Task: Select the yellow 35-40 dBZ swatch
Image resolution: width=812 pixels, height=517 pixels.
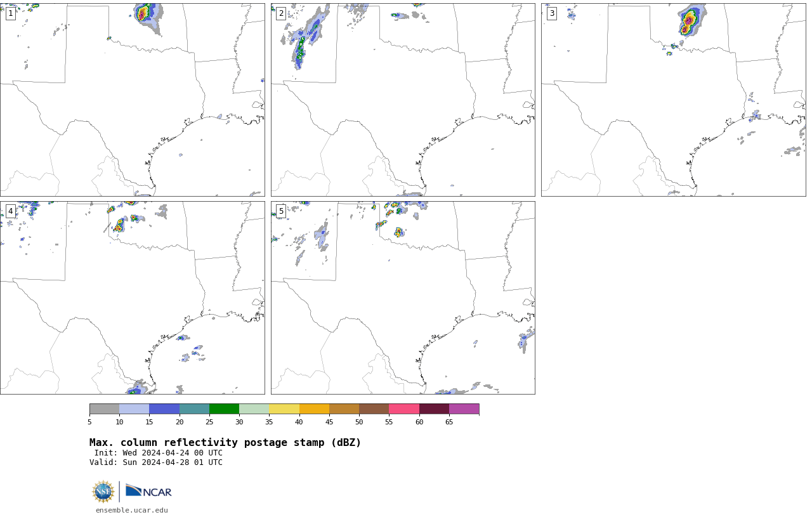Action: 284,409
